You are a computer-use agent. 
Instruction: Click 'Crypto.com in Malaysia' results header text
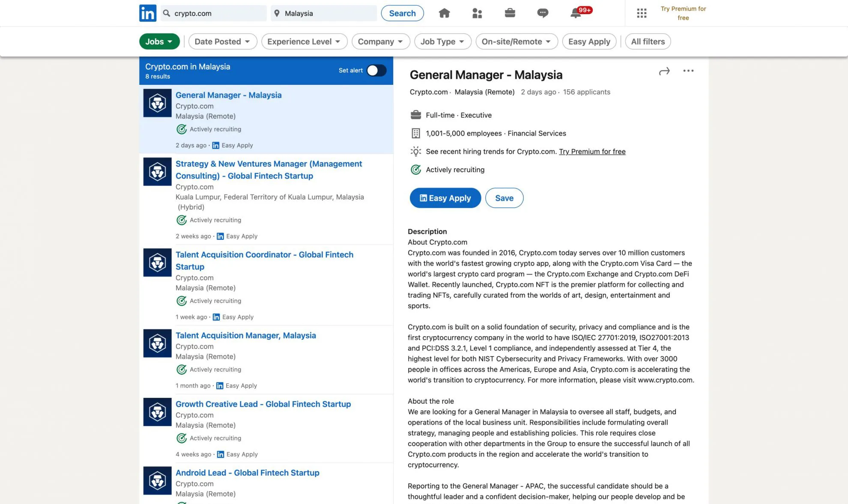coord(188,67)
